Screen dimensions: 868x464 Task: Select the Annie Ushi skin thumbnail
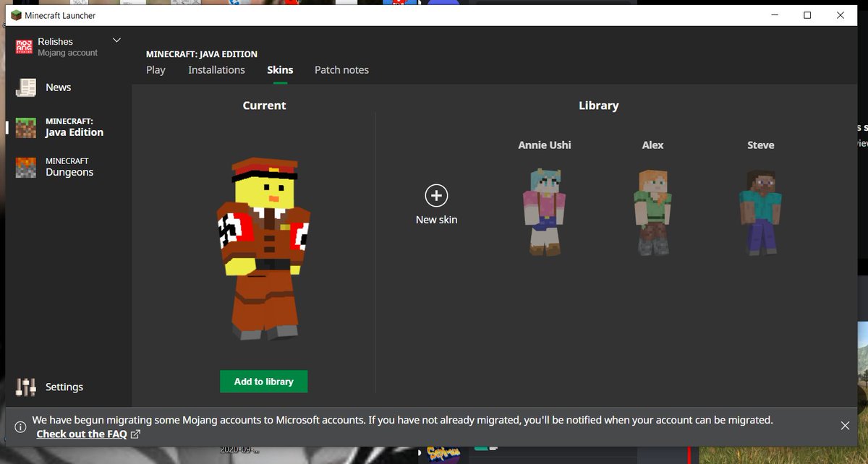544,211
